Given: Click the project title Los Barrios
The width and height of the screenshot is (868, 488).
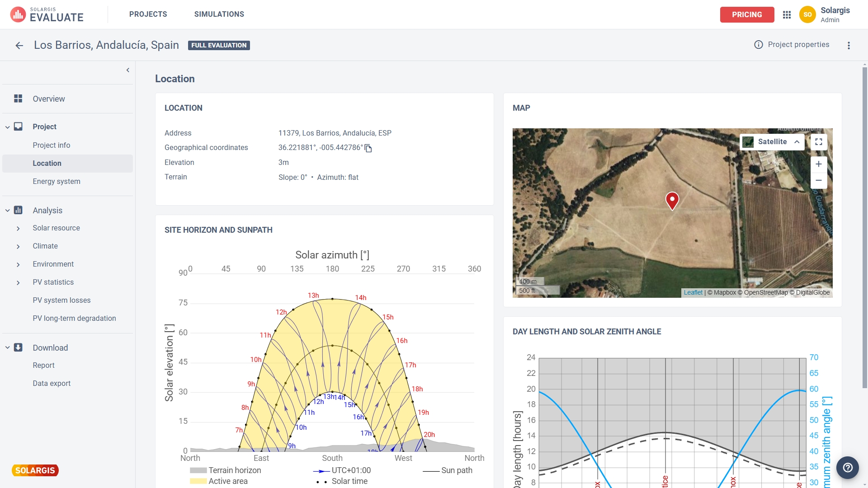Looking at the screenshot, I should (106, 45).
